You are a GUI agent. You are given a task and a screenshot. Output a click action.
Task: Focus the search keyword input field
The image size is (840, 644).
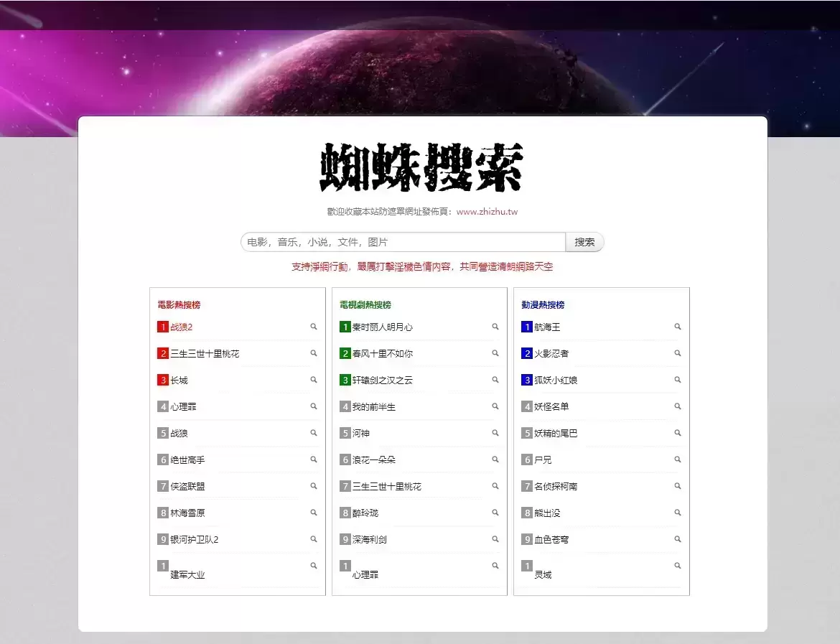point(403,243)
